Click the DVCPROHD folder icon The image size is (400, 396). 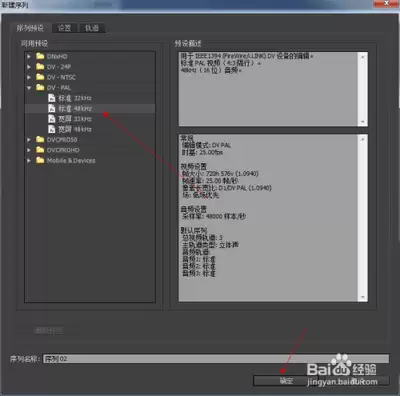point(40,150)
